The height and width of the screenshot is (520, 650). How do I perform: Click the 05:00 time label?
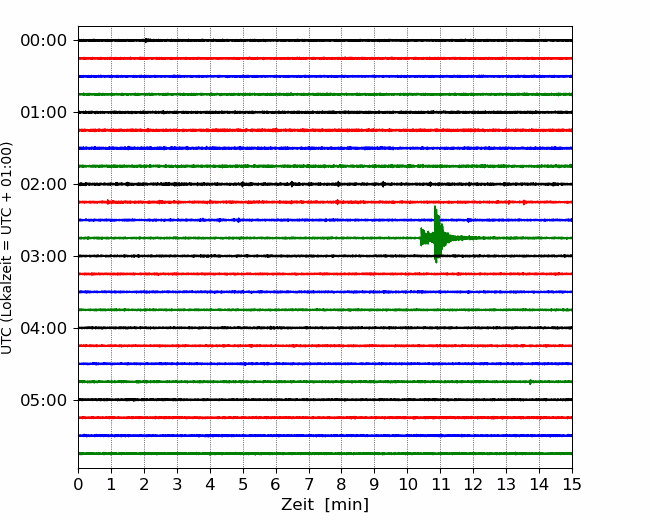(x=44, y=400)
